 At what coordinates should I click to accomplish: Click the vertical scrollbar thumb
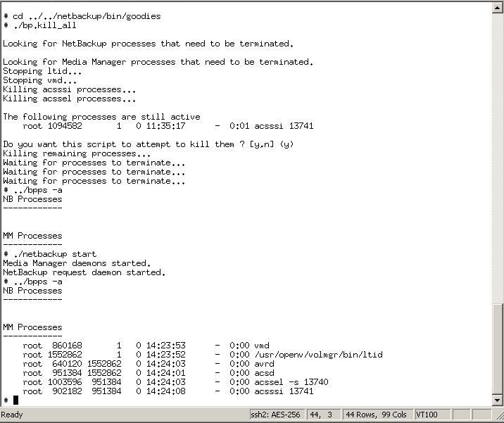click(497, 350)
